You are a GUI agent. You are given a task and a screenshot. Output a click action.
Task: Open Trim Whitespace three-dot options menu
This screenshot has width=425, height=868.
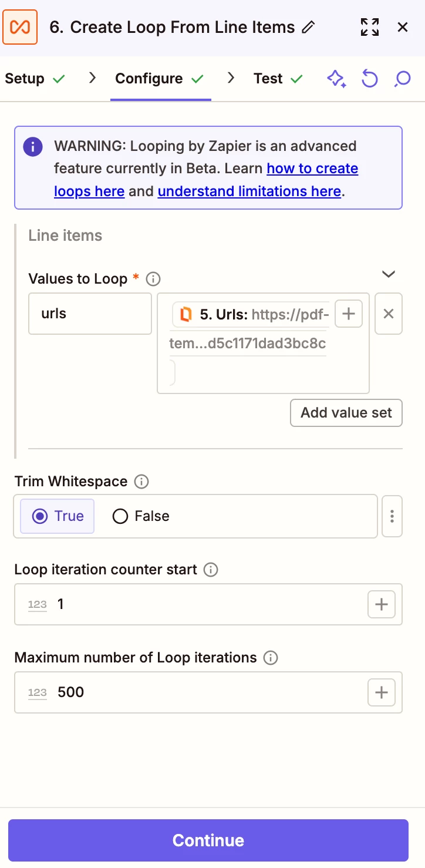click(392, 516)
